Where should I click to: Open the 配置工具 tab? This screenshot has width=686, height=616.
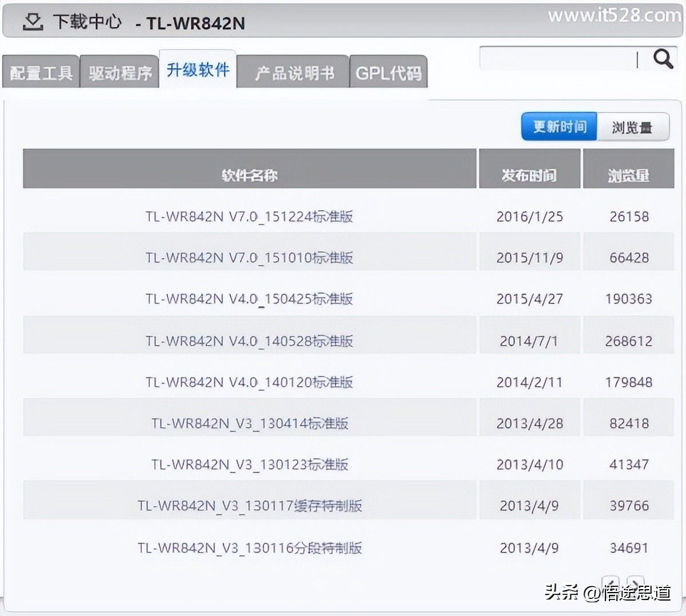[x=41, y=72]
